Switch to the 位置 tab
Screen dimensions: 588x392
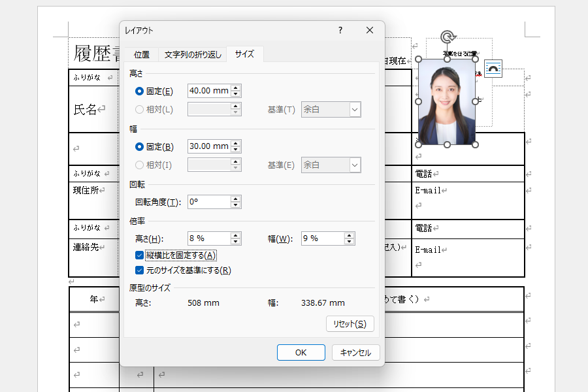click(x=141, y=55)
